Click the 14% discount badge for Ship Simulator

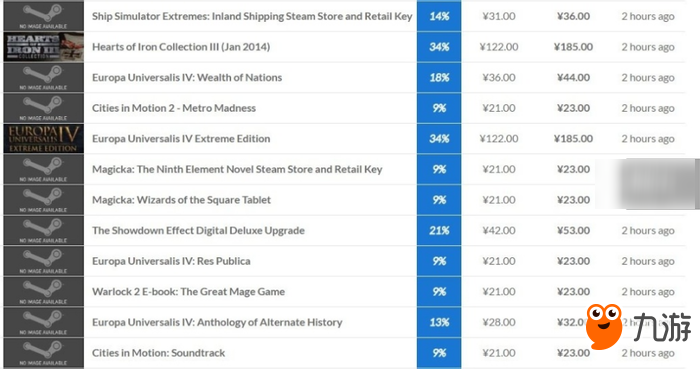click(439, 16)
